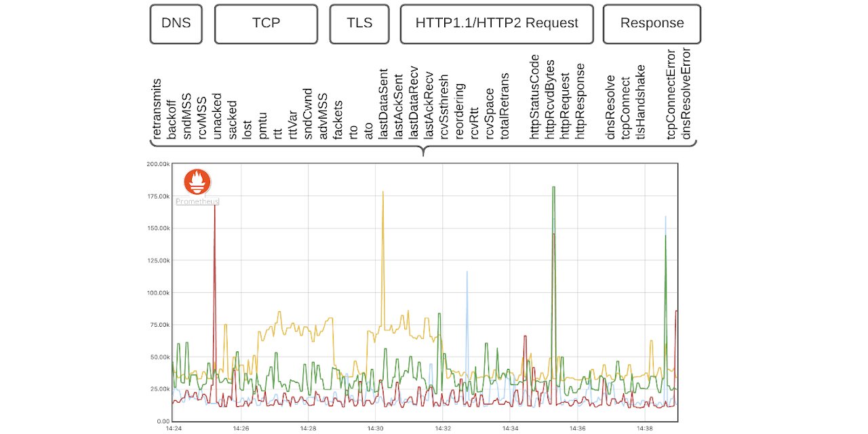Viewport: 868px width, 434px height.
Task: Click the 14:34 time axis label
Action: pyautogui.click(x=511, y=429)
